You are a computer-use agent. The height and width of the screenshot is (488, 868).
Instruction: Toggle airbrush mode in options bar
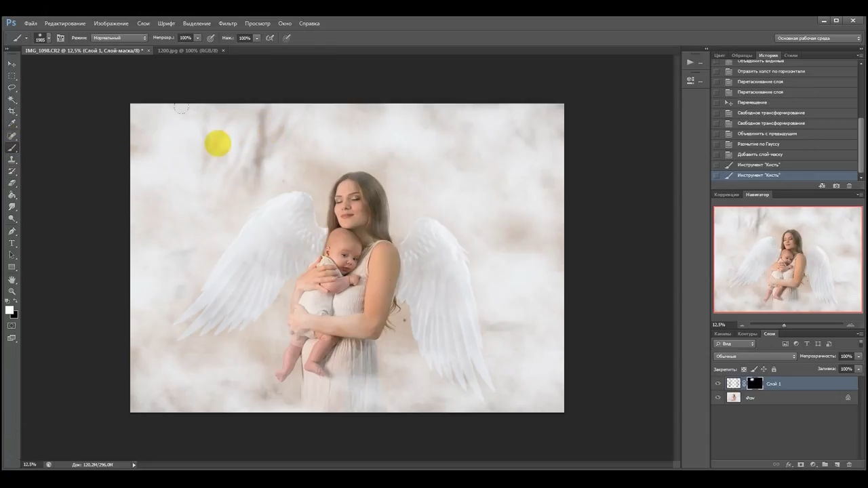[271, 38]
